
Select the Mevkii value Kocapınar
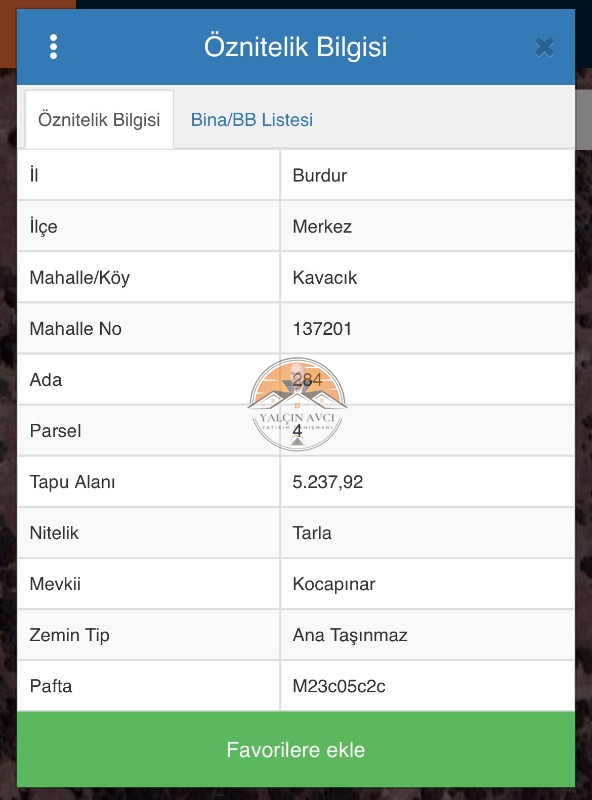334,584
